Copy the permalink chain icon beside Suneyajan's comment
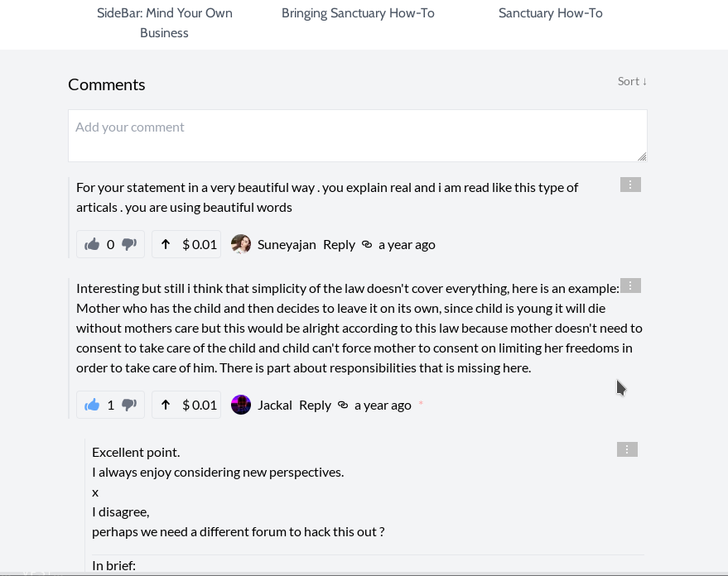The width and height of the screenshot is (728, 576). [367, 244]
